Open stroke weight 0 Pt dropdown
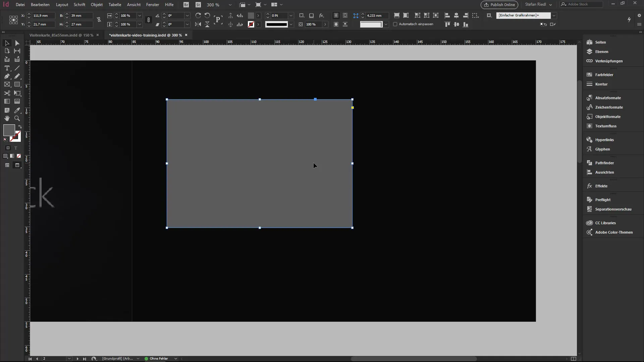Image resolution: width=644 pixels, height=362 pixels. [291, 15]
